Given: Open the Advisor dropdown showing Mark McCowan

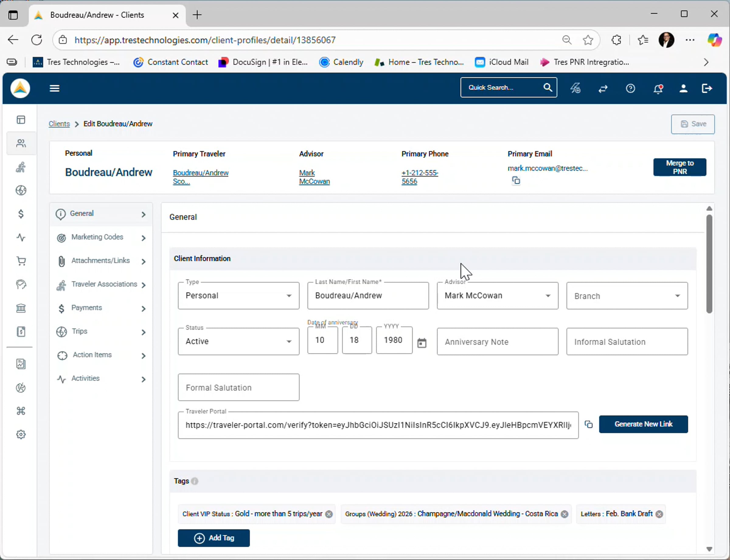Looking at the screenshot, I should 497,296.
